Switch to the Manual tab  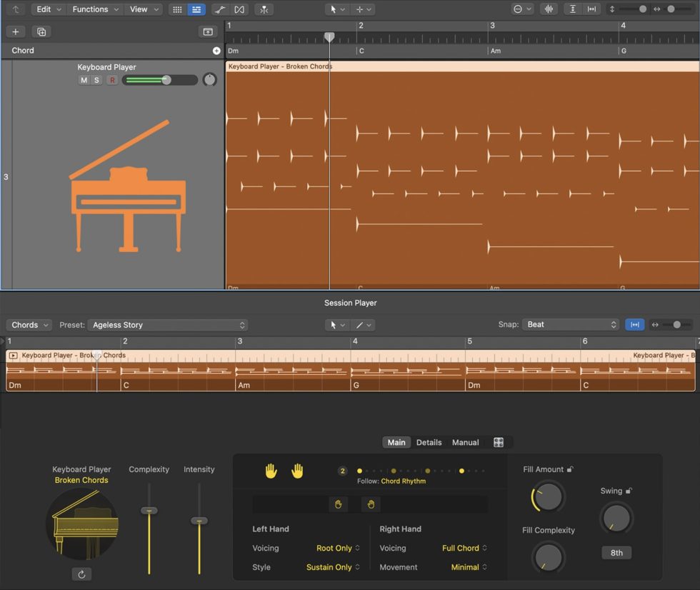(x=464, y=442)
